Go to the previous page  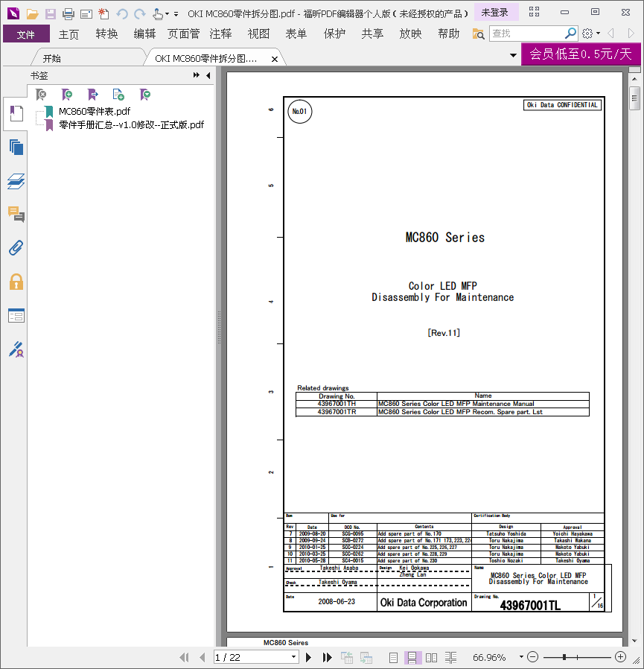pyautogui.click(x=203, y=658)
